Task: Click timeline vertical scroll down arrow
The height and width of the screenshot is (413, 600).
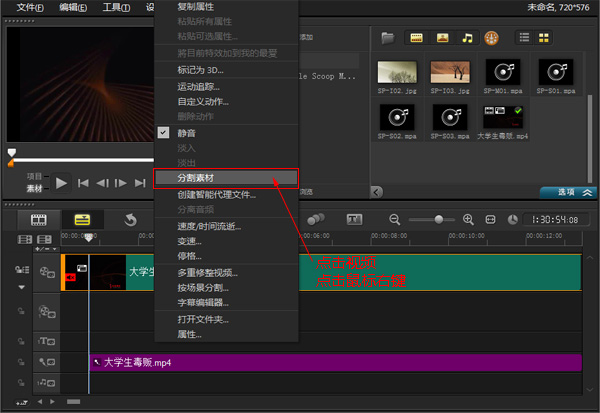Action: click(x=590, y=389)
